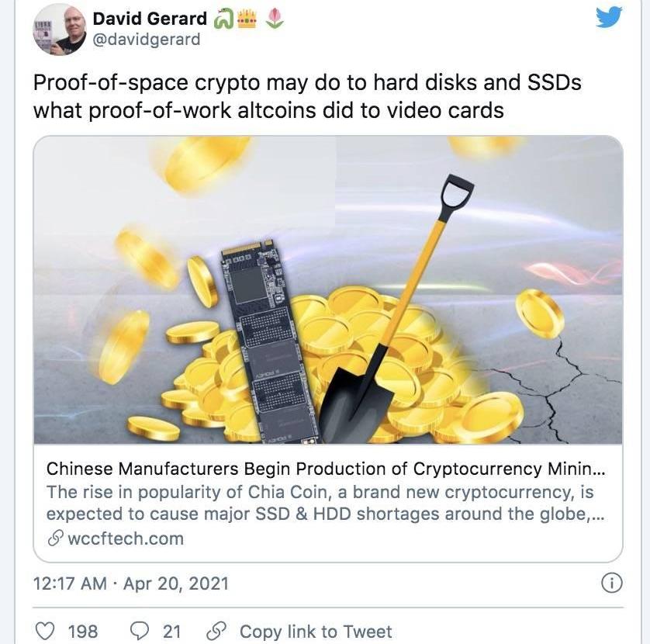Click the tulip emoji in the display name

[x=274, y=19]
